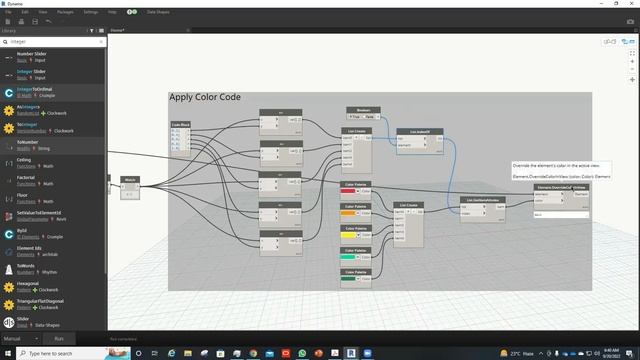
Task: Switch to the Home workspace tab
Action: 118,30
